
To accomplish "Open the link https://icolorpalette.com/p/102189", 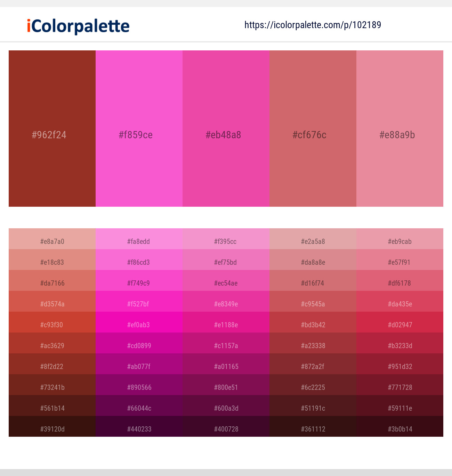I will 312,25.
